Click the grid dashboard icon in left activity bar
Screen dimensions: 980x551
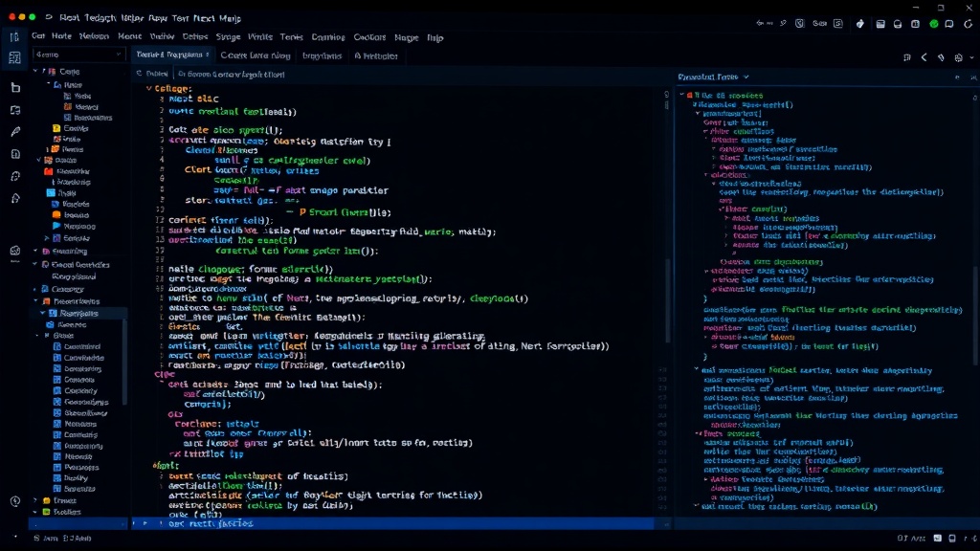15,58
